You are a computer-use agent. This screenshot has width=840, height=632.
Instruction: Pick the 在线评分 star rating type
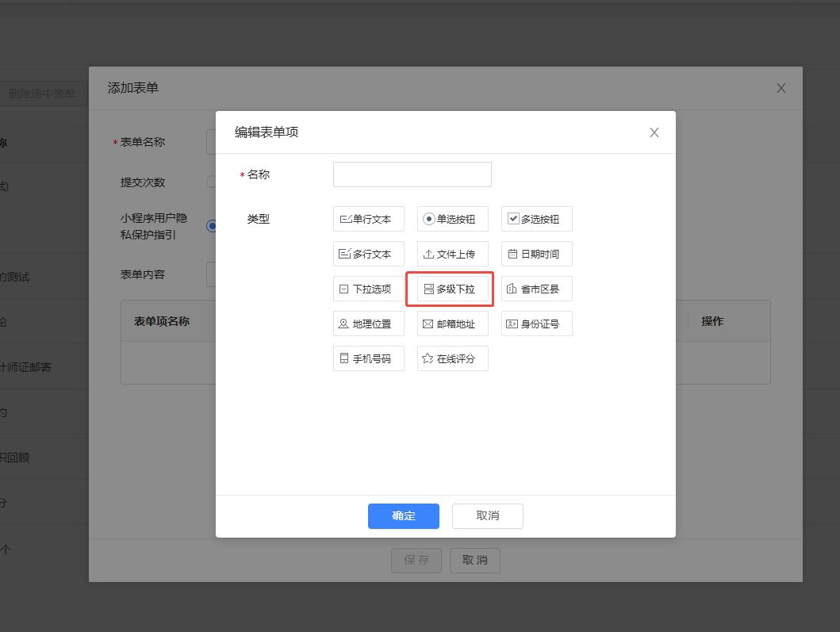pos(452,358)
